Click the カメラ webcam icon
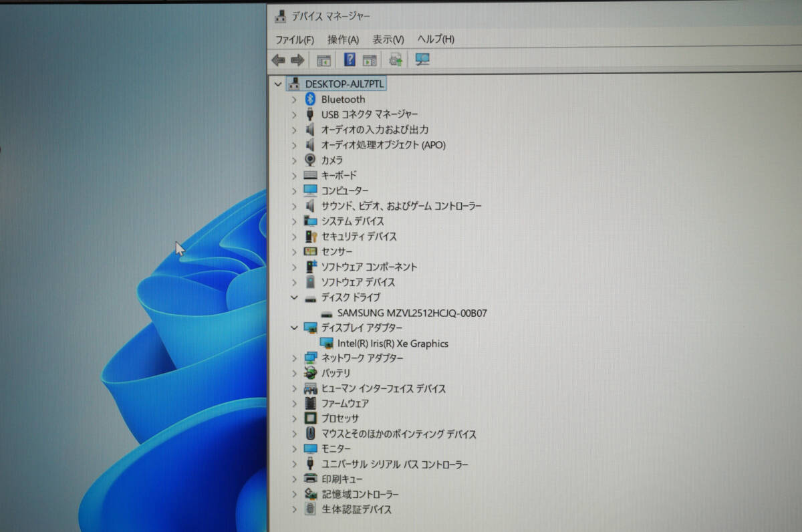This screenshot has height=532, width=802. [310, 160]
